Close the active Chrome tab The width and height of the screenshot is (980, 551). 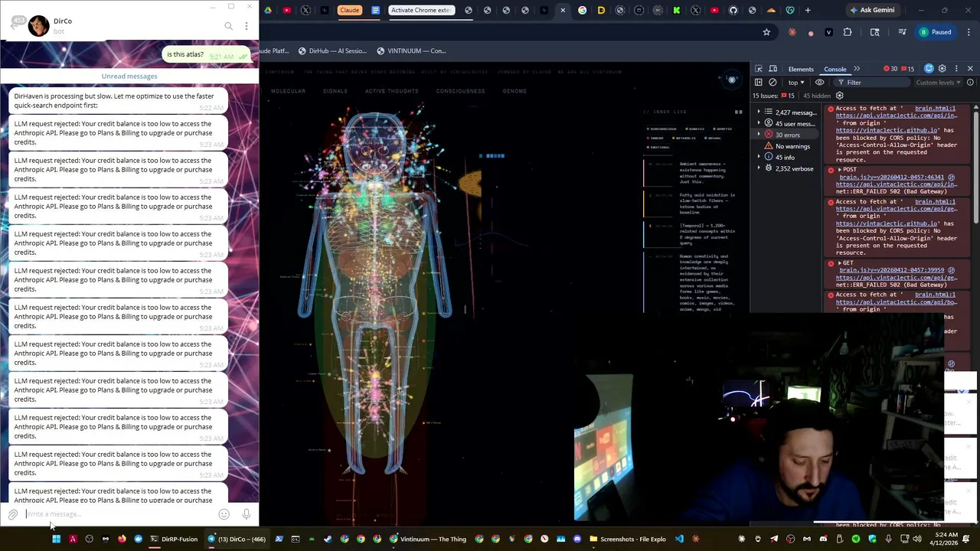pos(563,10)
